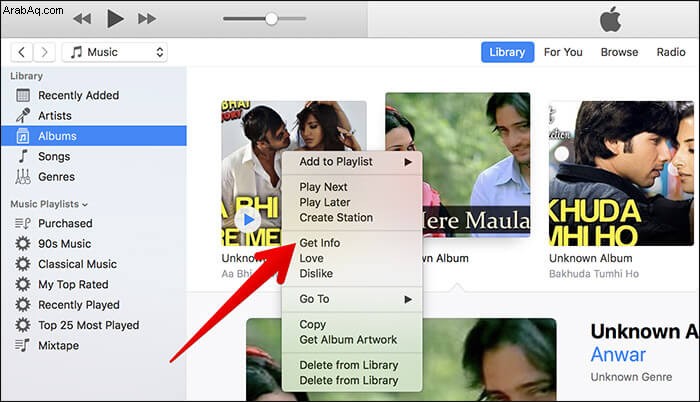This screenshot has width=700, height=402.
Task: Choose Love from context menu
Action: pos(352,258)
